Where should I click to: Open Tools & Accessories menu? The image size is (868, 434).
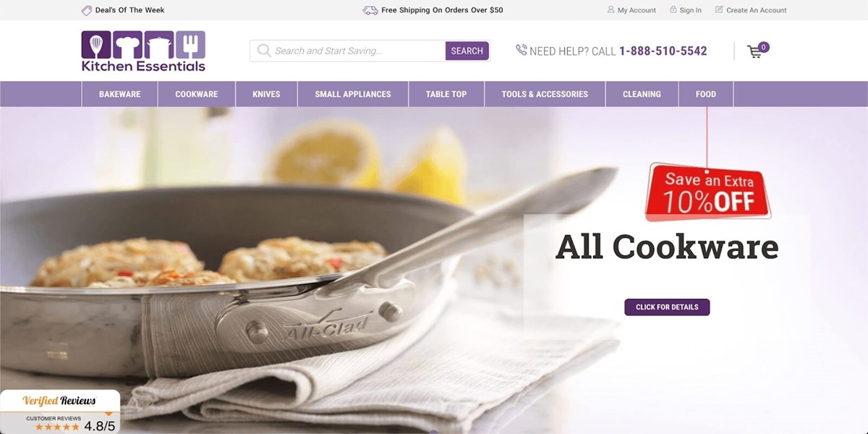click(x=545, y=94)
